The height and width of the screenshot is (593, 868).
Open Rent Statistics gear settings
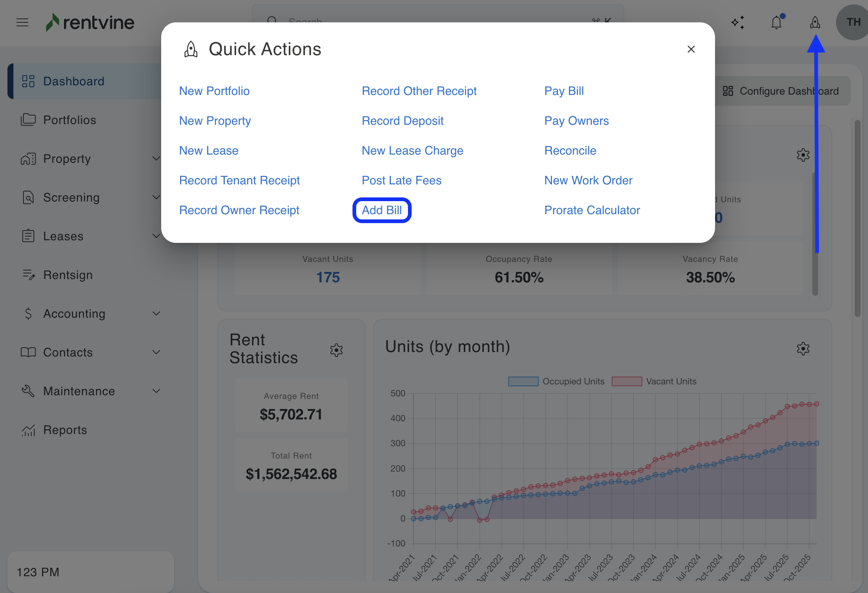pyautogui.click(x=336, y=350)
